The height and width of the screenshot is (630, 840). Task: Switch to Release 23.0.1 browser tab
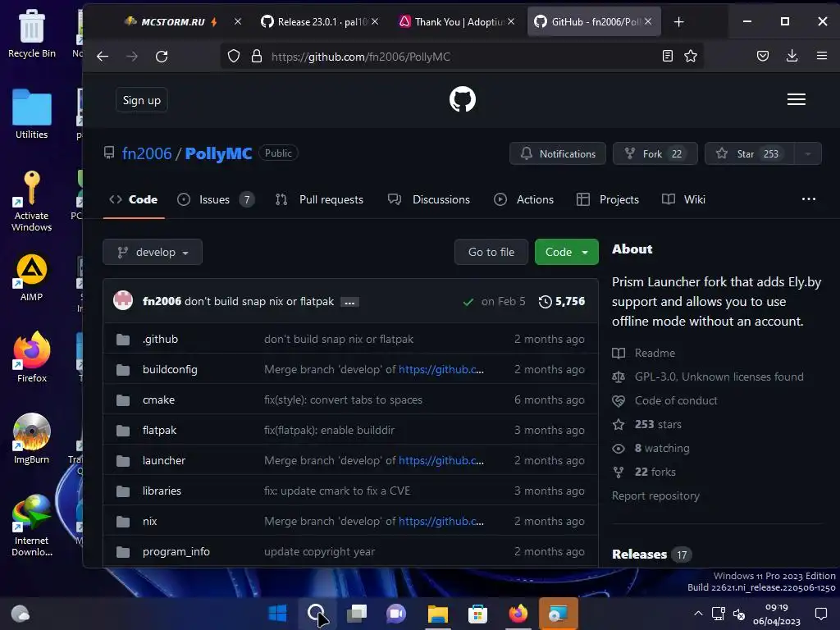(321, 22)
